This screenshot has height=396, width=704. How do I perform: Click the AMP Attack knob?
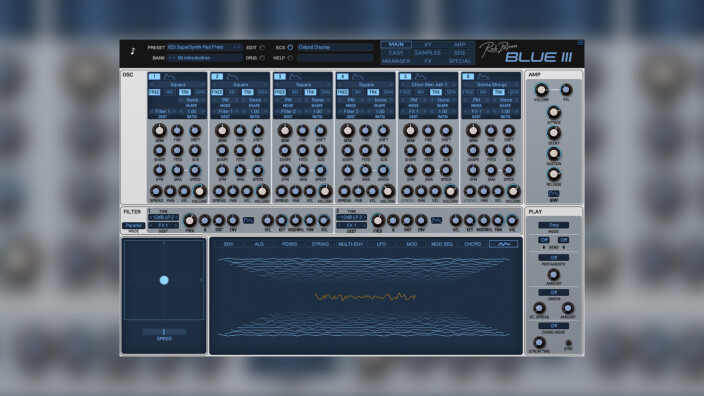[x=554, y=112]
